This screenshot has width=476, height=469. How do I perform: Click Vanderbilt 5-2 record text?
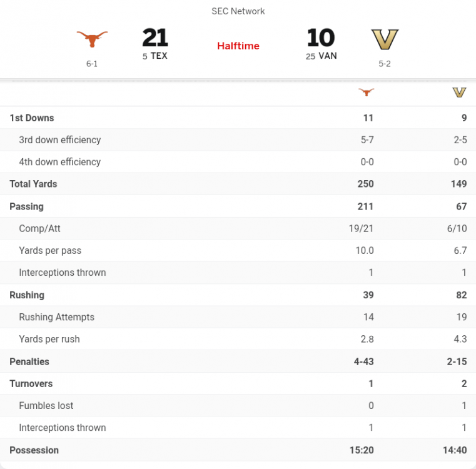click(x=385, y=64)
